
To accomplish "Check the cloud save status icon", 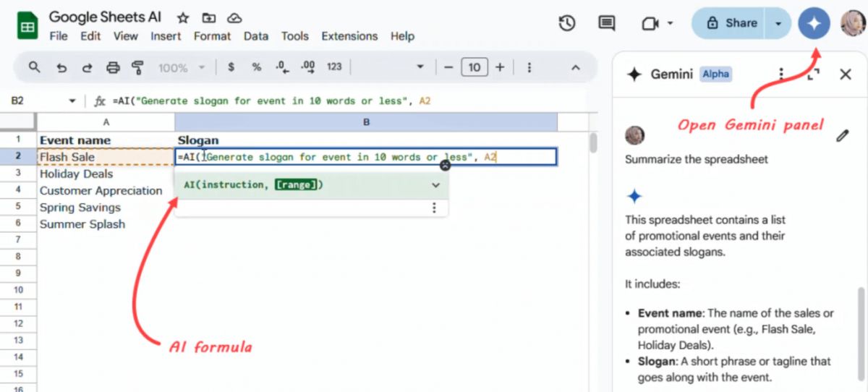I will pos(234,18).
